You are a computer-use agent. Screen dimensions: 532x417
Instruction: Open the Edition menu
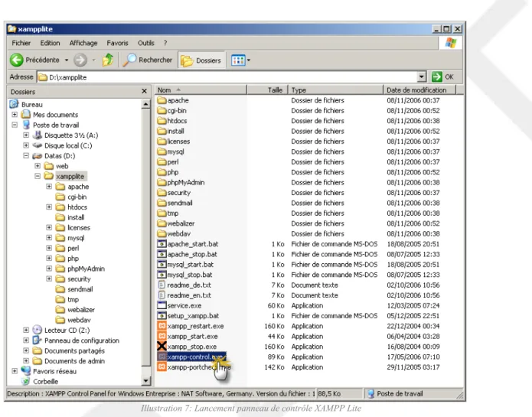pyautogui.click(x=50, y=43)
